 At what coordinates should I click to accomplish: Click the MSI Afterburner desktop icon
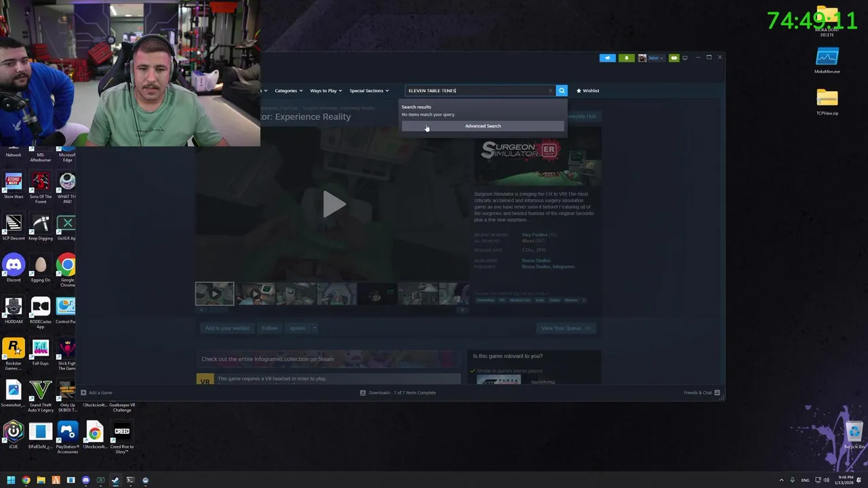[40, 155]
